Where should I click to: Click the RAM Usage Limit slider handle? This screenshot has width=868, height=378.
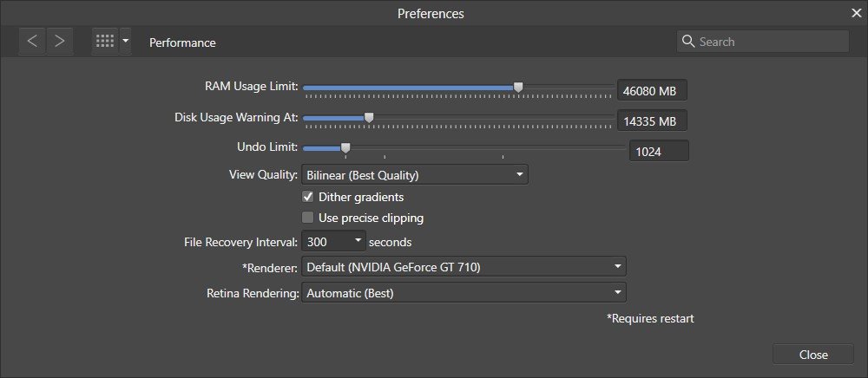(518, 88)
